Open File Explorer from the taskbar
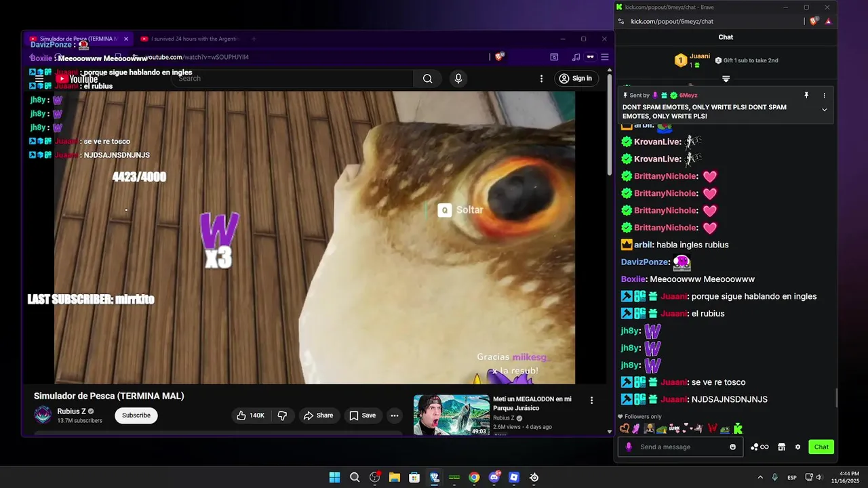The image size is (868, 488). pos(394,477)
